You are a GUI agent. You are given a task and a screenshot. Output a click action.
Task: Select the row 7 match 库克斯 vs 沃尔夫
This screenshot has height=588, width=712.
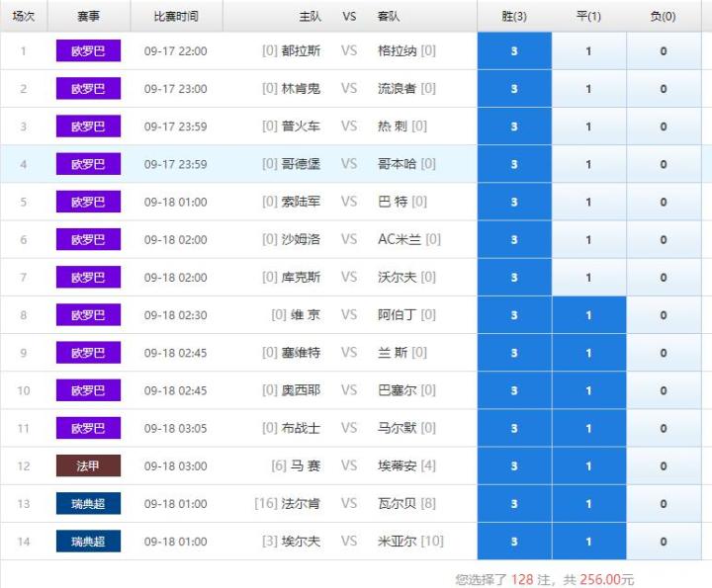(x=349, y=278)
